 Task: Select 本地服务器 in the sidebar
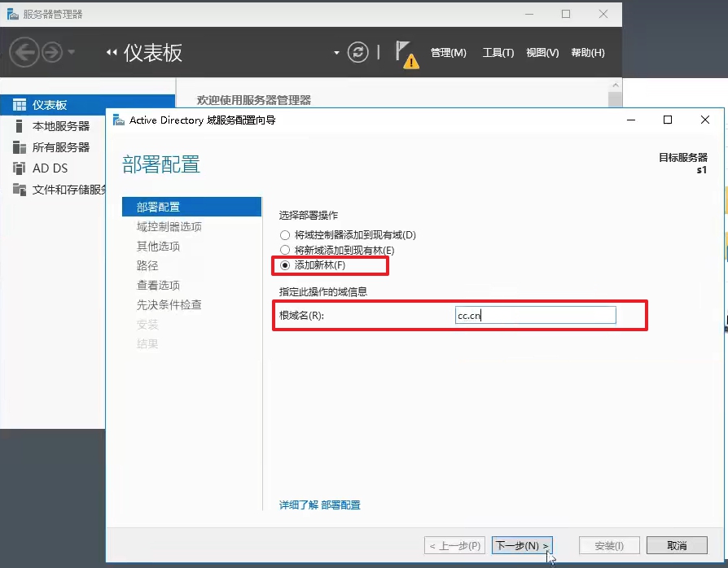click(x=61, y=126)
